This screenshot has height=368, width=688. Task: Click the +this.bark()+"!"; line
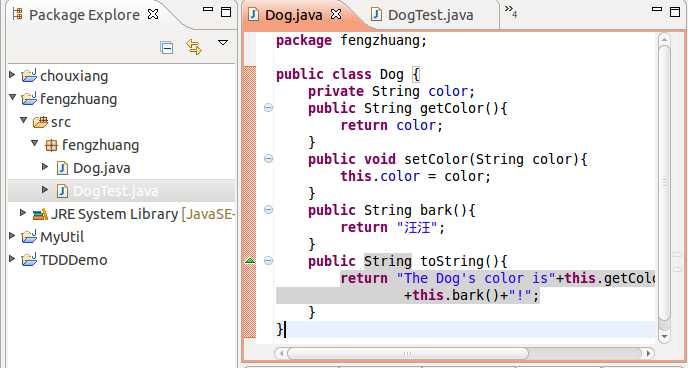coord(472,296)
